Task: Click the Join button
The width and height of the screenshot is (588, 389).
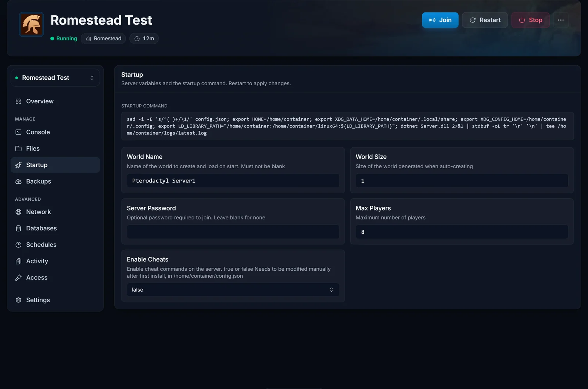Action: pos(440,20)
